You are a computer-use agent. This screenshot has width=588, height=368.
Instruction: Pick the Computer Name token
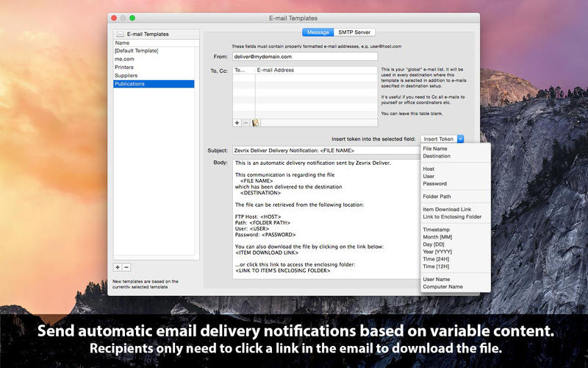(442, 286)
